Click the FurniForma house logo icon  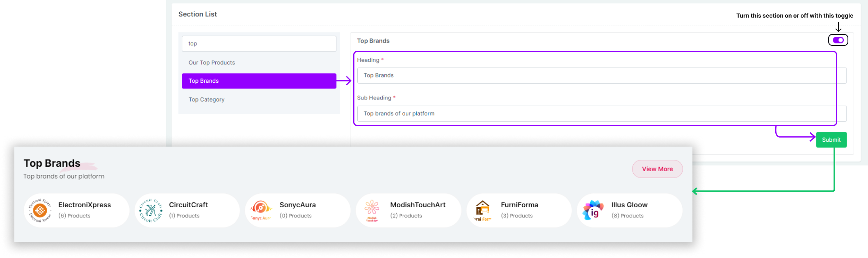click(x=483, y=210)
